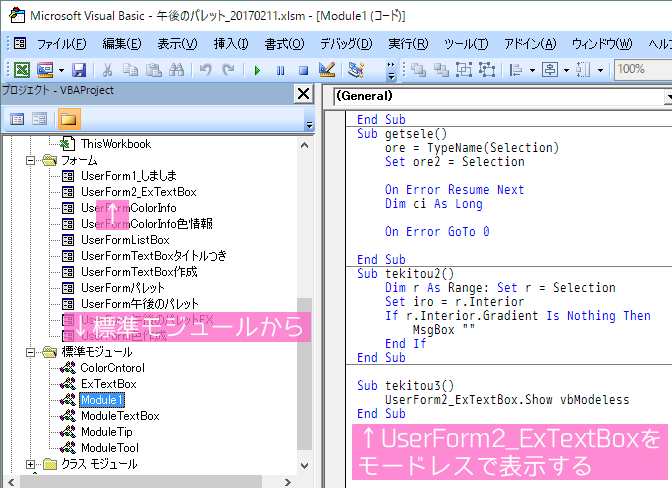Click the Insert UserForm toolbar icon
This screenshot has height=488, width=672.
(45, 69)
